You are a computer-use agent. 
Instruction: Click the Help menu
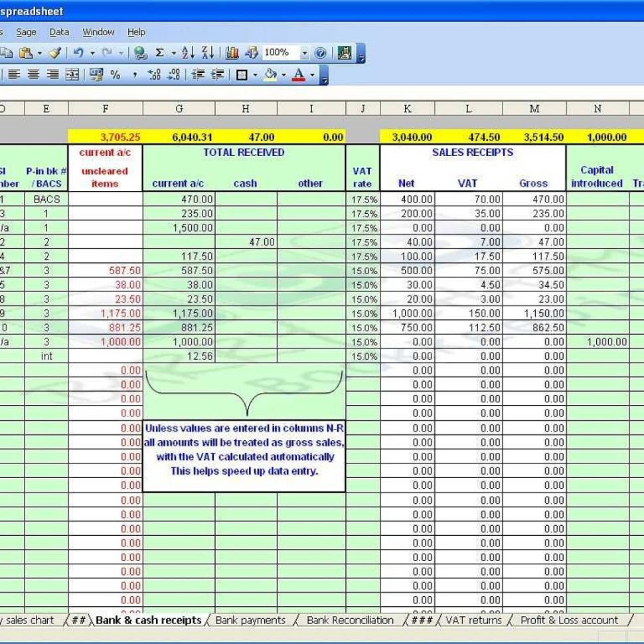[136, 32]
